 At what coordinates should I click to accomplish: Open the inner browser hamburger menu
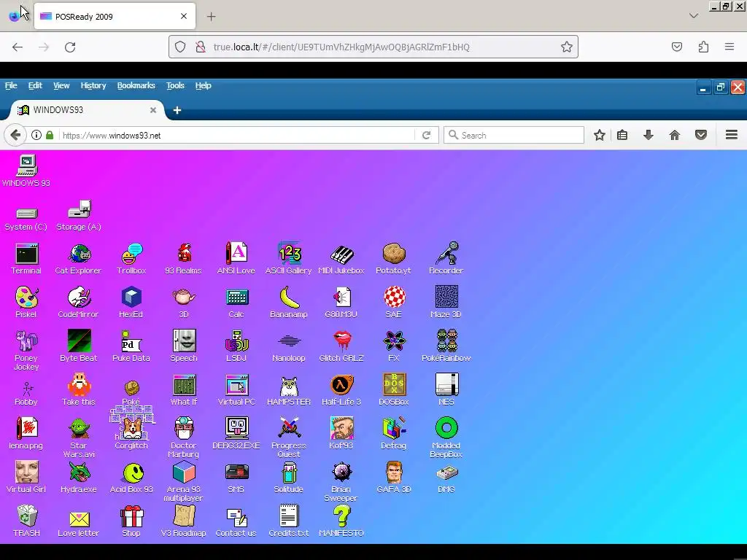point(732,135)
